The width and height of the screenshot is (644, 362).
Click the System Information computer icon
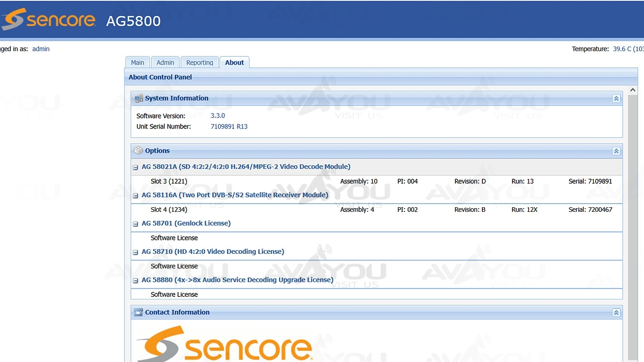139,98
